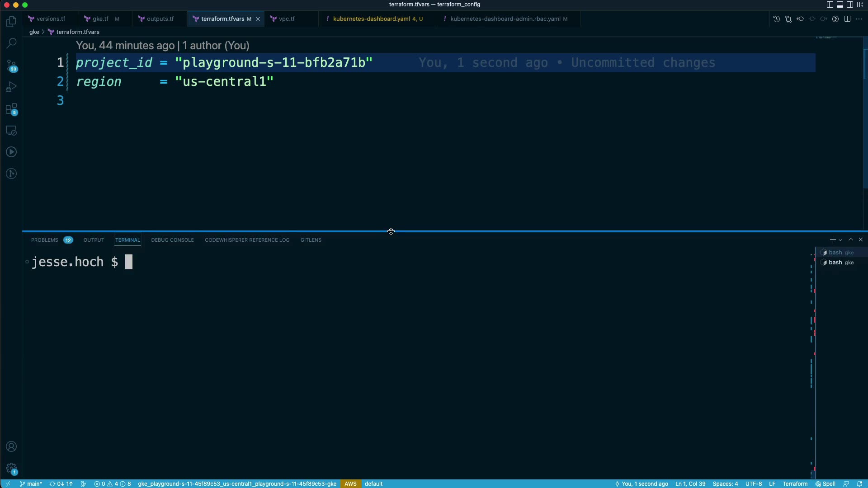Click the Terraform language mode indicator
Image resolution: width=868 pixels, height=488 pixels.
click(x=795, y=483)
